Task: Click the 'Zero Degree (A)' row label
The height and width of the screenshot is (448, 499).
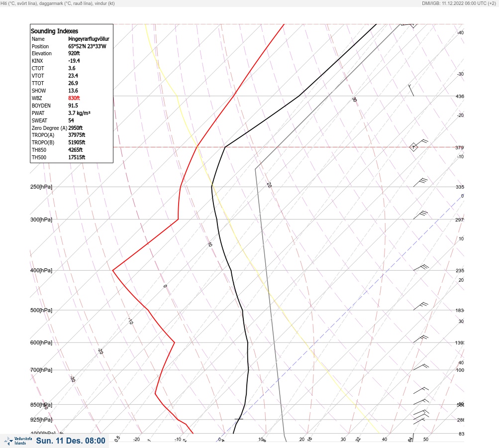Action: click(49, 128)
